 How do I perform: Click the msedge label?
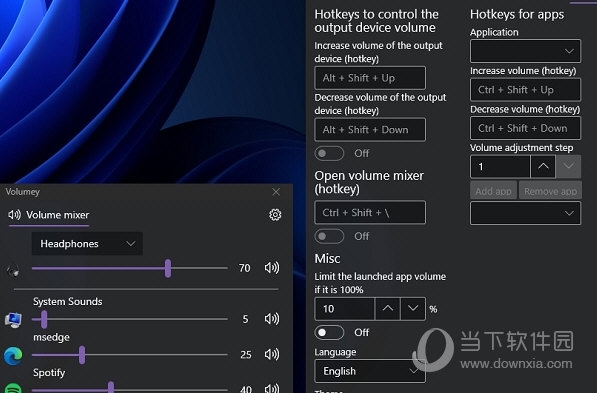[x=51, y=337]
